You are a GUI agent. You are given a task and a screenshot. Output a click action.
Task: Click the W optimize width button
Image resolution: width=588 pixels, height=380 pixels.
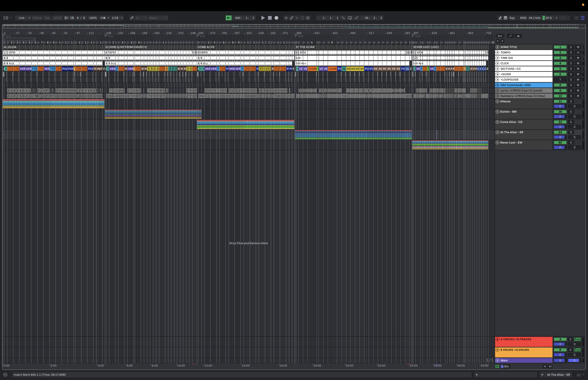click(x=550, y=366)
